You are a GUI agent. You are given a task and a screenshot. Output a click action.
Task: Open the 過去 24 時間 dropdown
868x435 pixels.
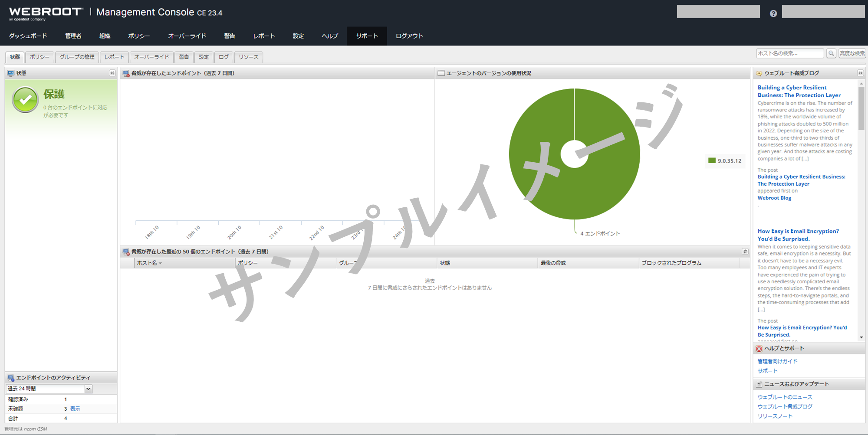[89, 389]
